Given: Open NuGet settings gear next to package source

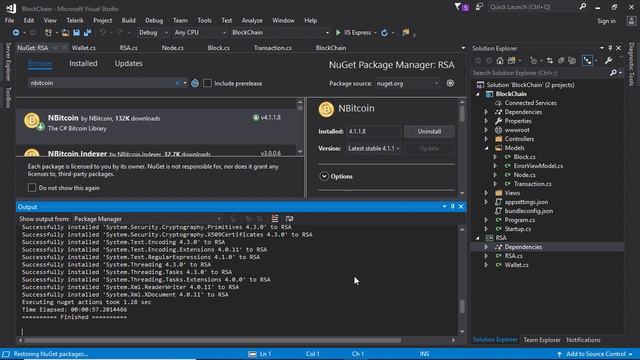Looking at the screenshot, I should pos(450,83).
